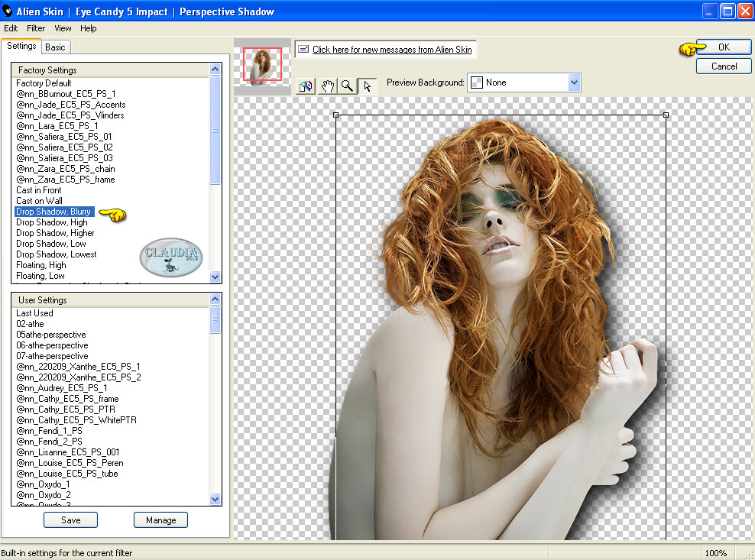Select Last Used user setting
Screen dimensions: 755x560
tap(34, 313)
